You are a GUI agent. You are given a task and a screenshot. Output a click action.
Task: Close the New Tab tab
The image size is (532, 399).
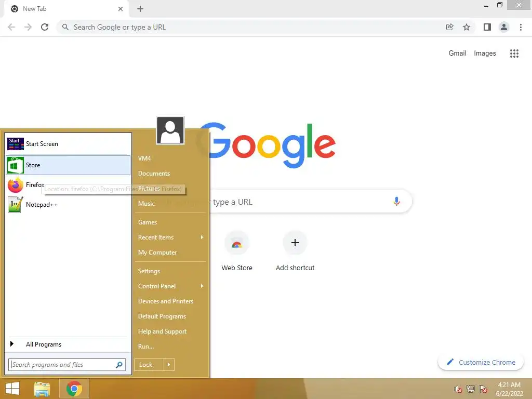(x=121, y=9)
